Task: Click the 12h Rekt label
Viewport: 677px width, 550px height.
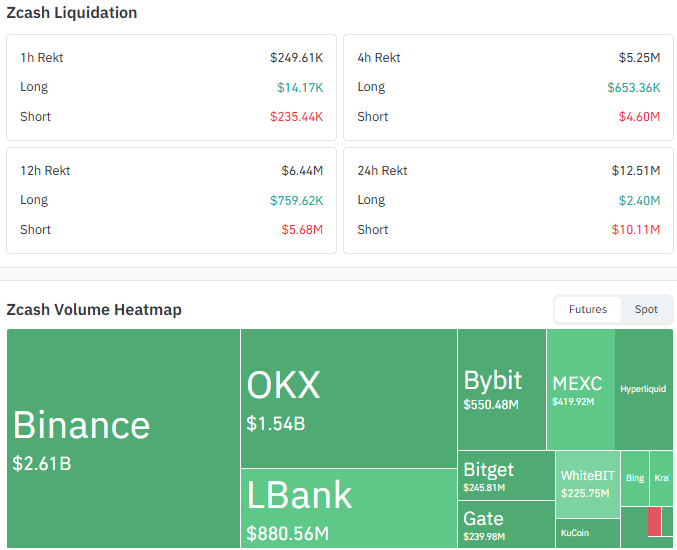Action: click(x=45, y=171)
